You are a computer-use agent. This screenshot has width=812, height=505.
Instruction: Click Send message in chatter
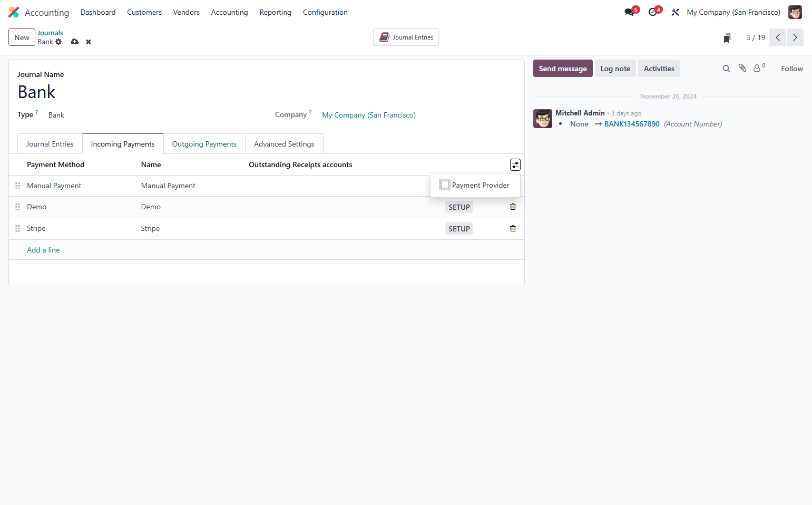pos(563,69)
